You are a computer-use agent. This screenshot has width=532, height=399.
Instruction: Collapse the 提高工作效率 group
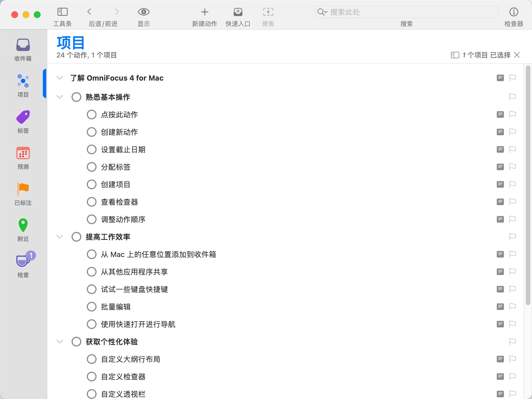tap(59, 237)
